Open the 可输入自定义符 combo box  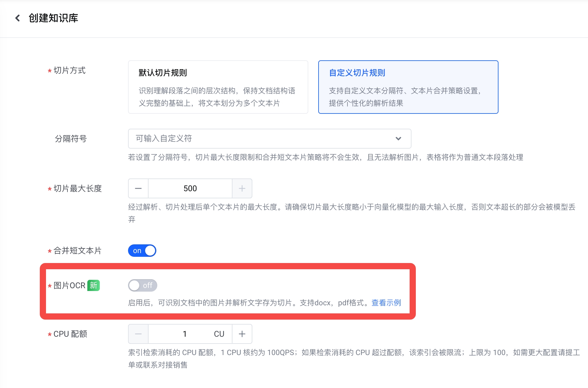pos(269,139)
